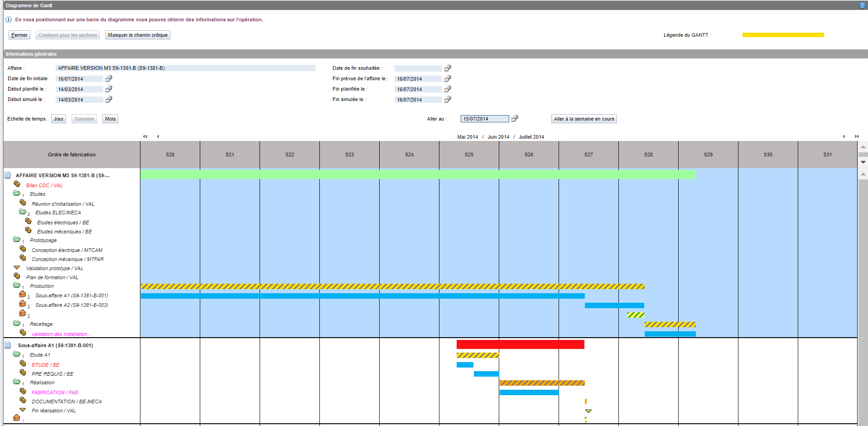This screenshot has height=426, width=868.
Task: Open calendar icon next to Aller au field
Action: 515,118
